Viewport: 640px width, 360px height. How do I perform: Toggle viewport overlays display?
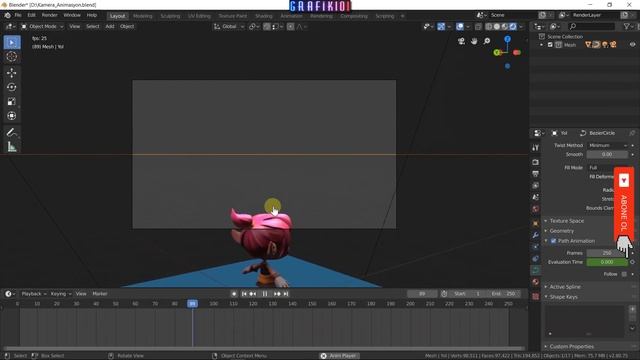click(460, 27)
